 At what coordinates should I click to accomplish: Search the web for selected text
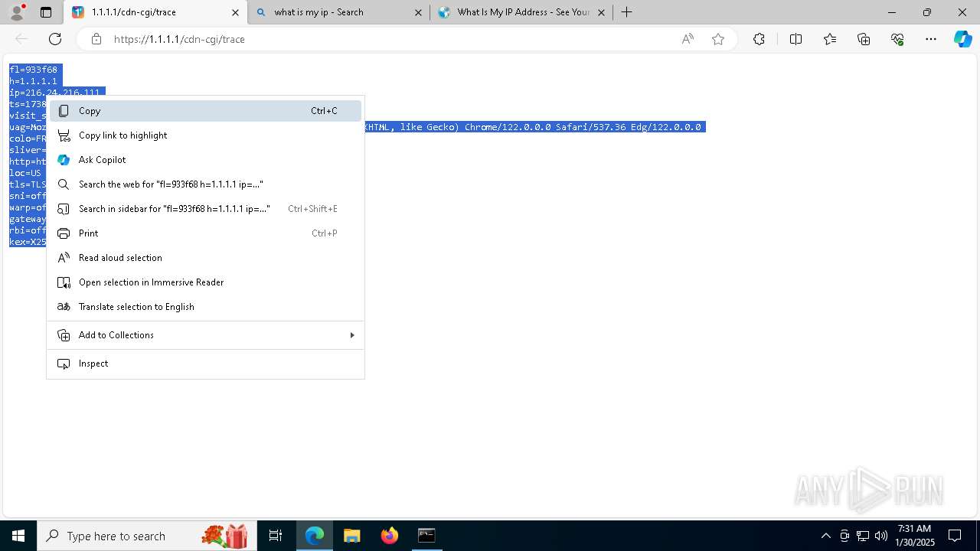(205, 184)
